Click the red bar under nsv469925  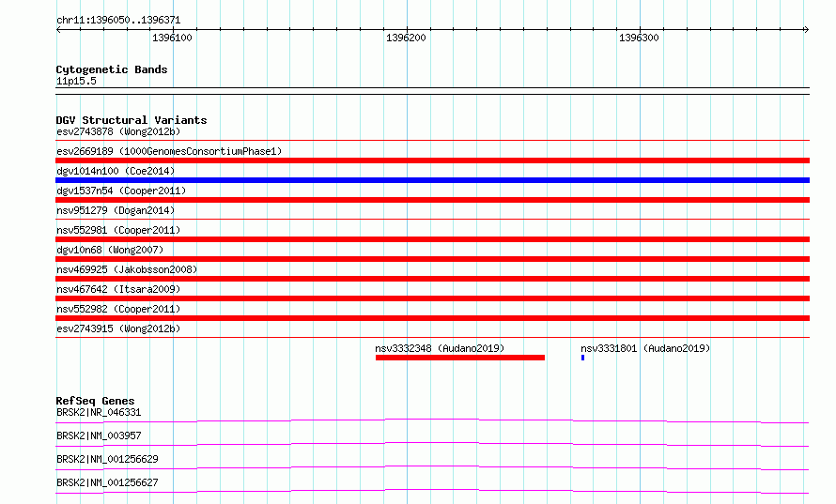coord(432,279)
